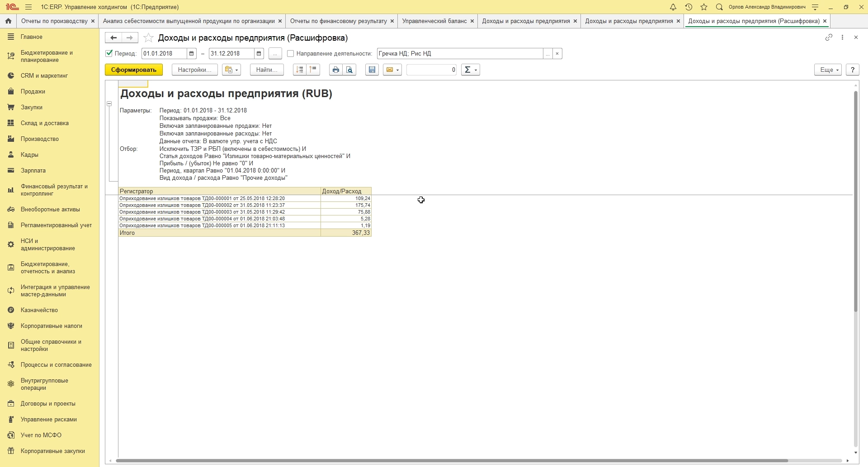The image size is (868, 467).
Task: Clear the Направление деятельности field
Action: pyautogui.click(x=557, y=54)
